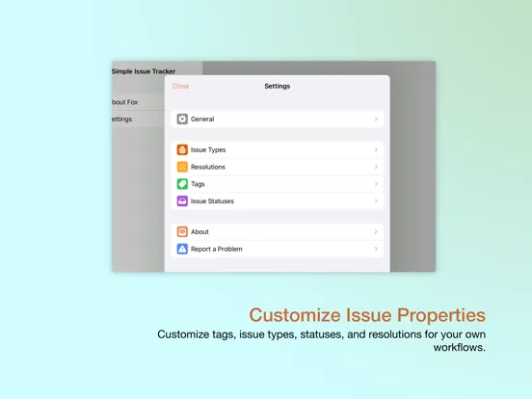Click the Simple Issue Tracker sidebar title
The width and height of the screenshot is (532, 399).
point(144,71)
